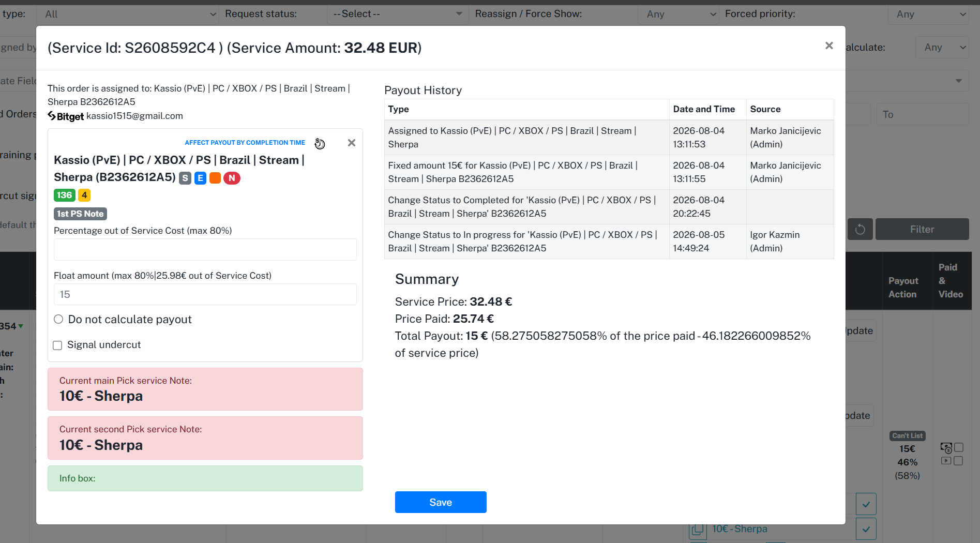Image resolution: width=980 pixels, height=543 pixels.
Task: Click the 10€ - Sherpa background note text
Action: [x=740, y=529]
